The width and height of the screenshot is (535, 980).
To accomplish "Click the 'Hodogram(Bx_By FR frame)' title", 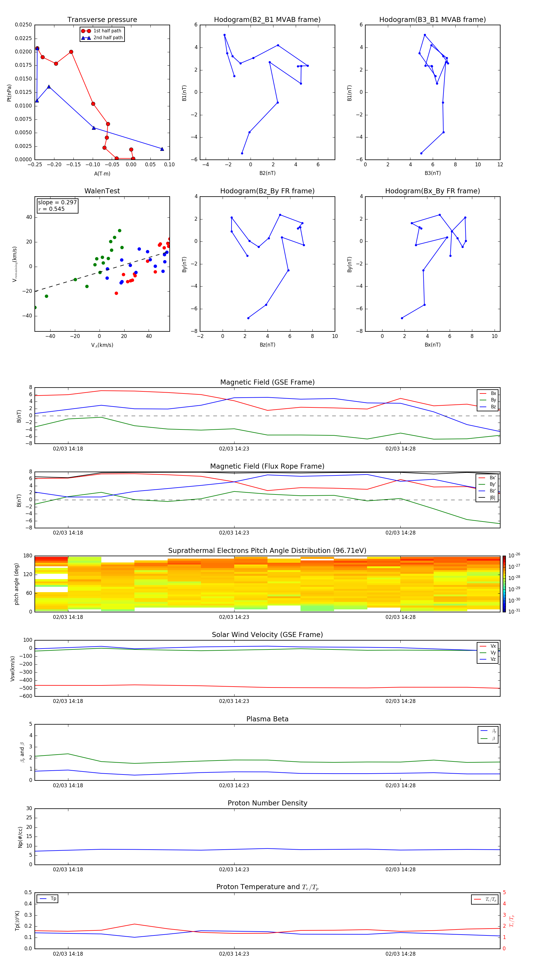I will coord(432,191).
